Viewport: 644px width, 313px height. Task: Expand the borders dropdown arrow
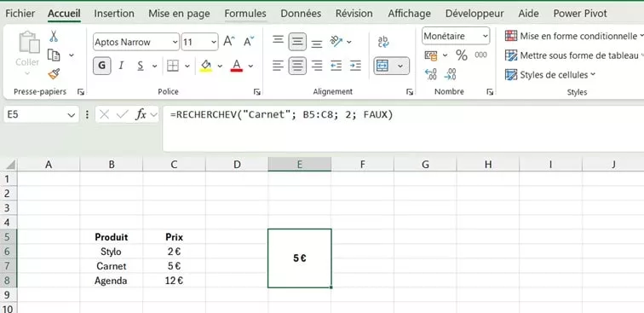point(187,66)
